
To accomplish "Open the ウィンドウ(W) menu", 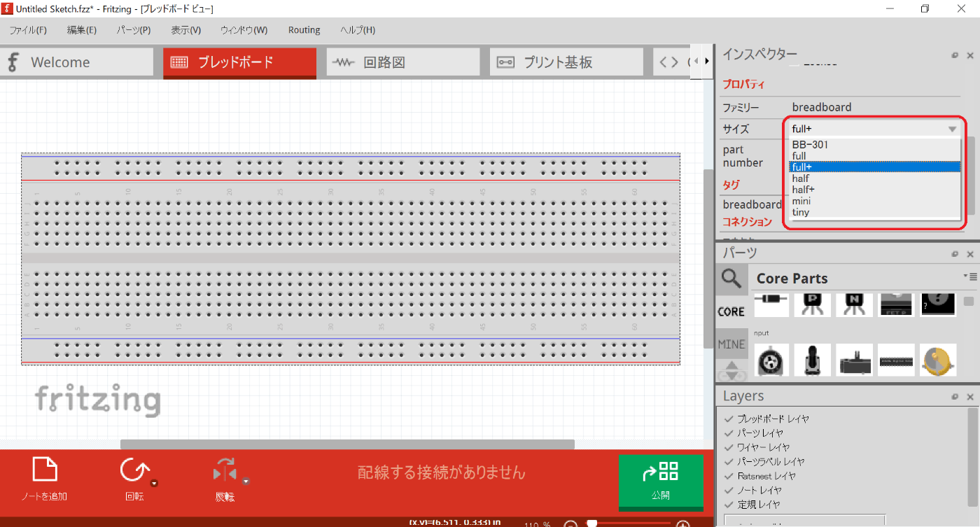I will [x=244, y=30].
